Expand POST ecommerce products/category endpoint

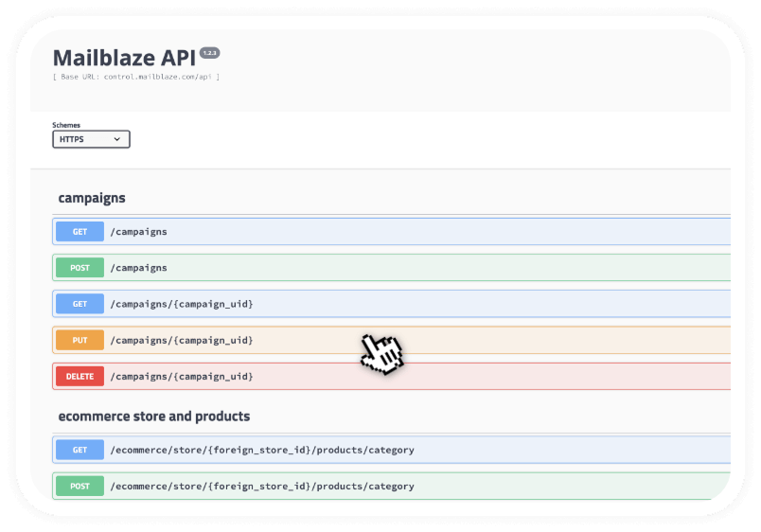(391, 486)
